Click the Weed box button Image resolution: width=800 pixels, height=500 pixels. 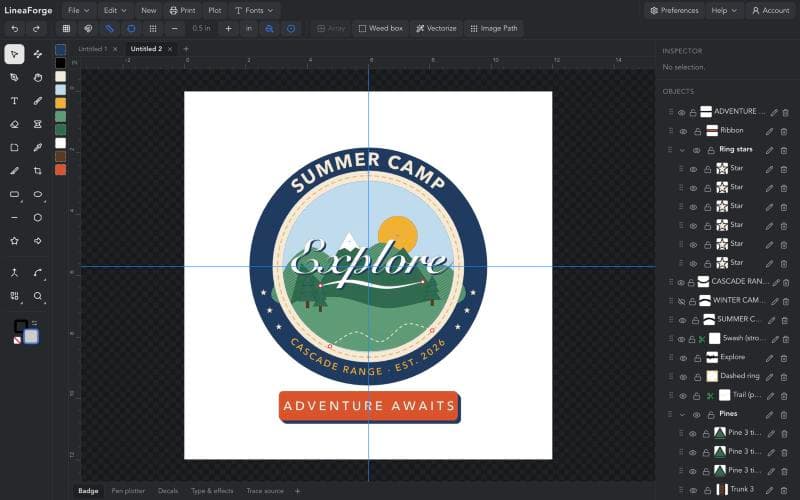[381, 29]
